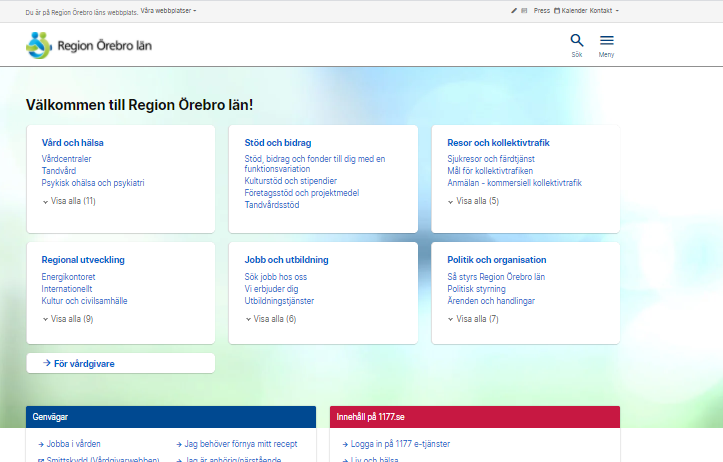Image resolution: width=723 pixels, height=462 pixels.
Task: Click the Stöd och bidrag heading
Action: coord(278,142)
